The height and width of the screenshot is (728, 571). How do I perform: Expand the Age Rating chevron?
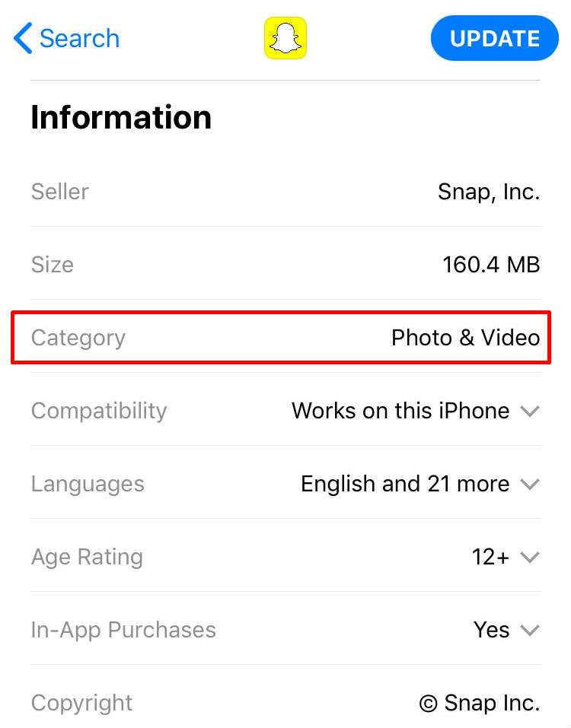(529, 558)
